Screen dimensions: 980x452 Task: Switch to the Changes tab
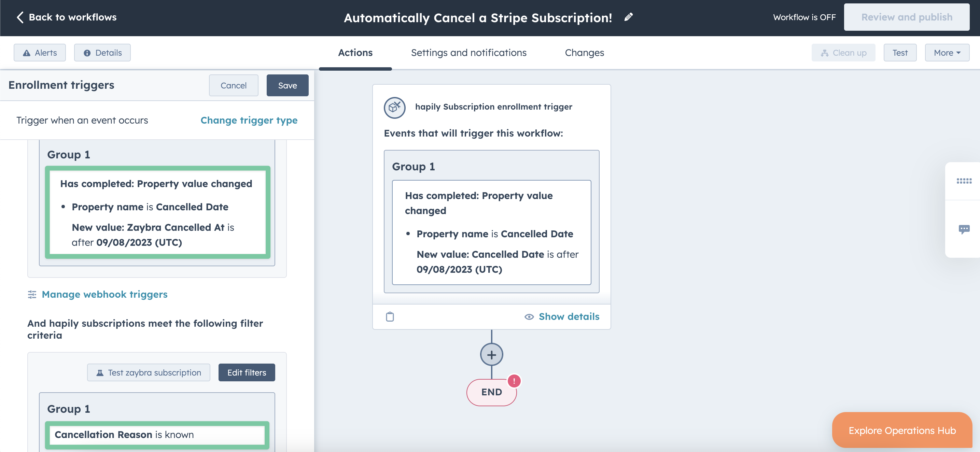[584, 53]
